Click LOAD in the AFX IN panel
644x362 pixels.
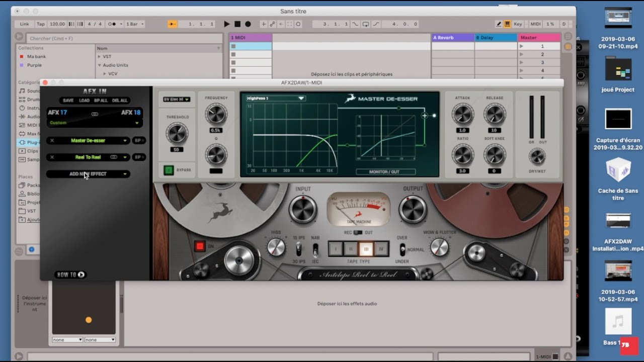point(84,101)
